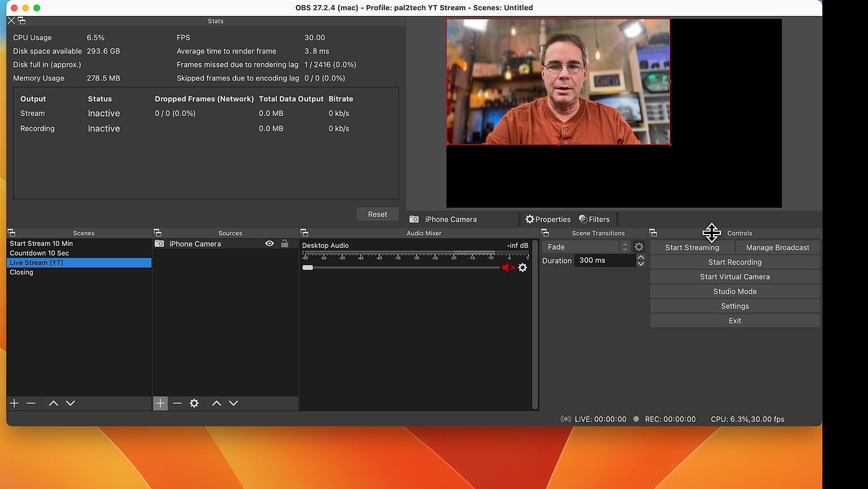The height and width of the screenshot is (489, 868).
Task: Reset the stats with Reset button
Action: (x=378, y=214)
